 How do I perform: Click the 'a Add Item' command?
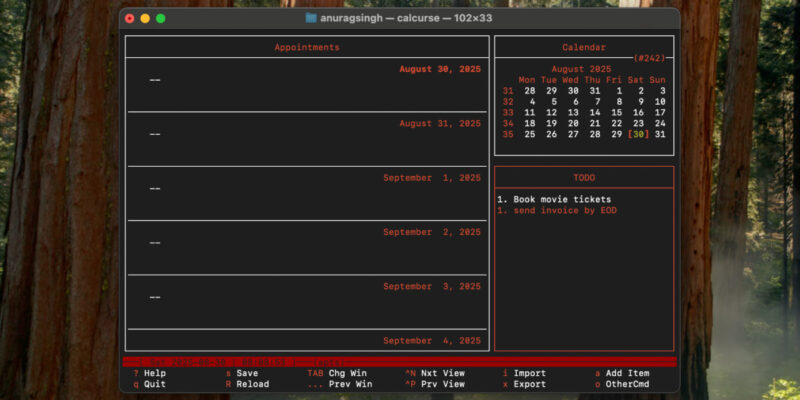coord(622,373)
